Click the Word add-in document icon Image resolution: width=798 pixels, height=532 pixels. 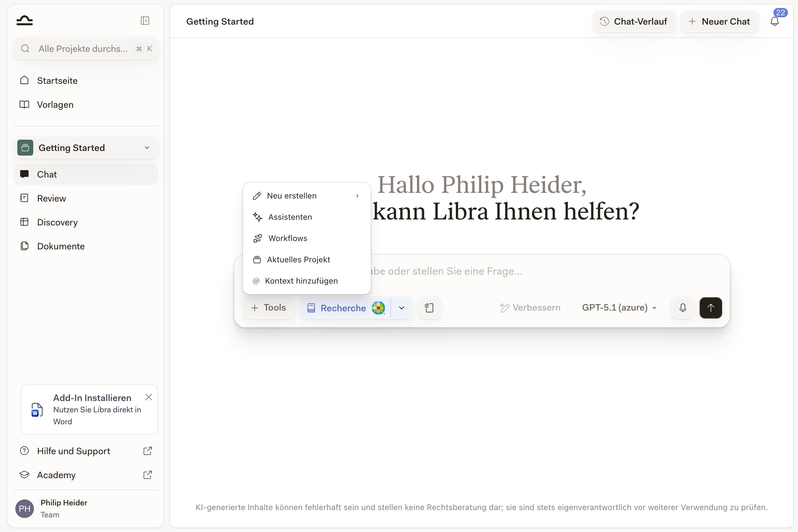click(37, 410)
